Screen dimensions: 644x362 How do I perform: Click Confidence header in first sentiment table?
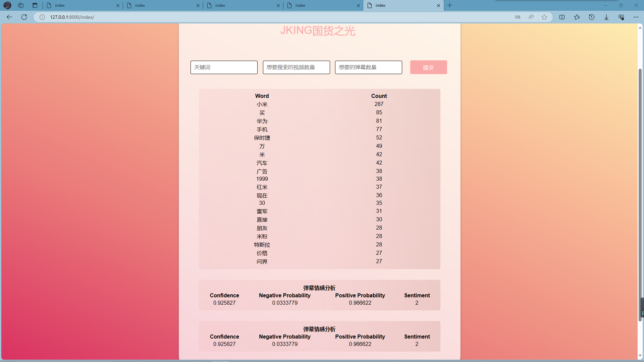pyautogui.click(x=224, y=295)
